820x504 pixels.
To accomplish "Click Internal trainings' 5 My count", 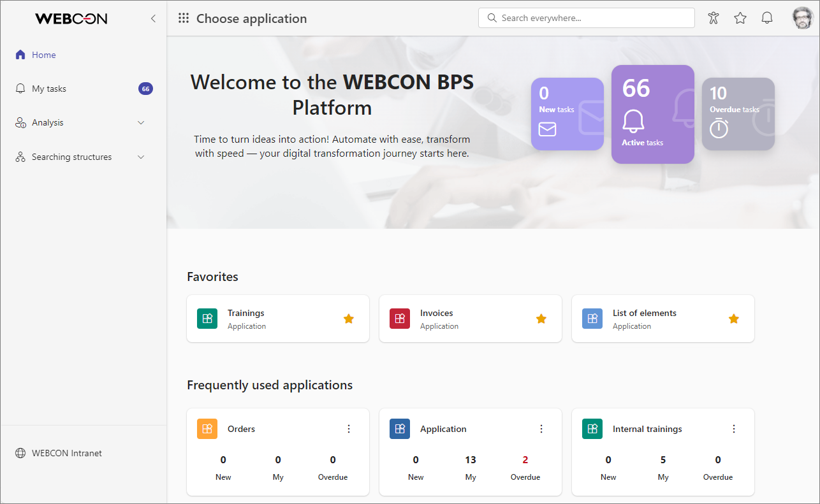I will pos(663,460).
